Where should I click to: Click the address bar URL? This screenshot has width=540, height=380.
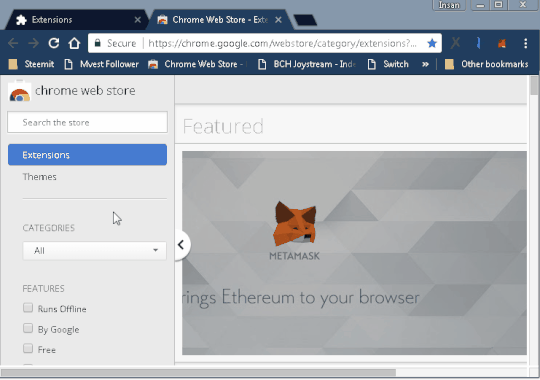pyautogui.click(x=282, y=43)
